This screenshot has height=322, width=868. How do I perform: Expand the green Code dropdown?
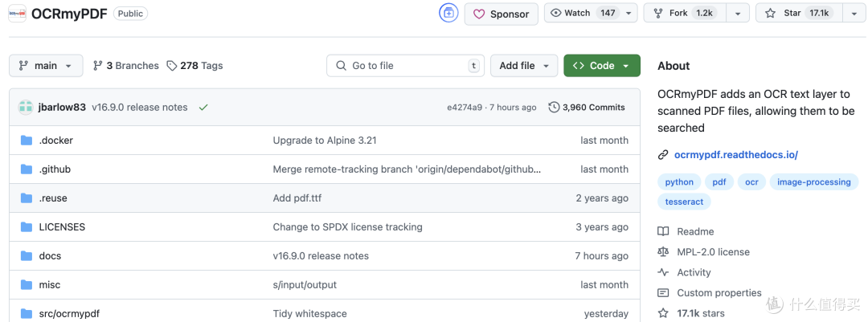(602, 65)
